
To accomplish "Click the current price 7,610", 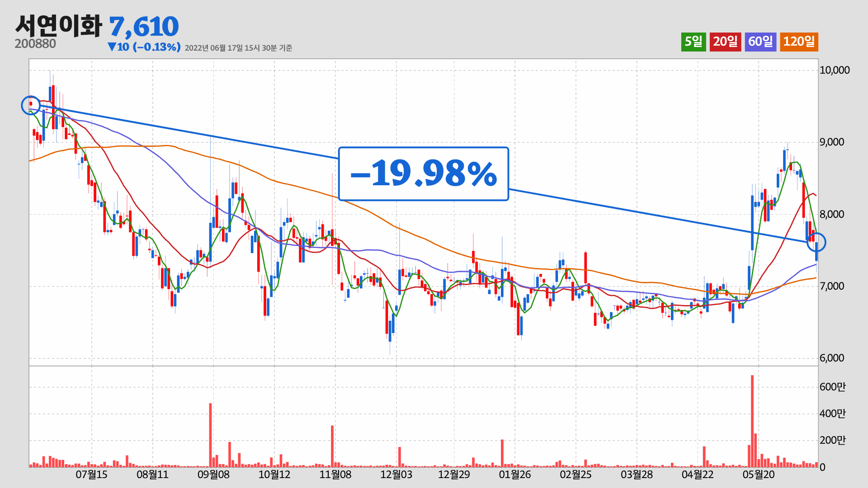I will [x=144, y=27].
